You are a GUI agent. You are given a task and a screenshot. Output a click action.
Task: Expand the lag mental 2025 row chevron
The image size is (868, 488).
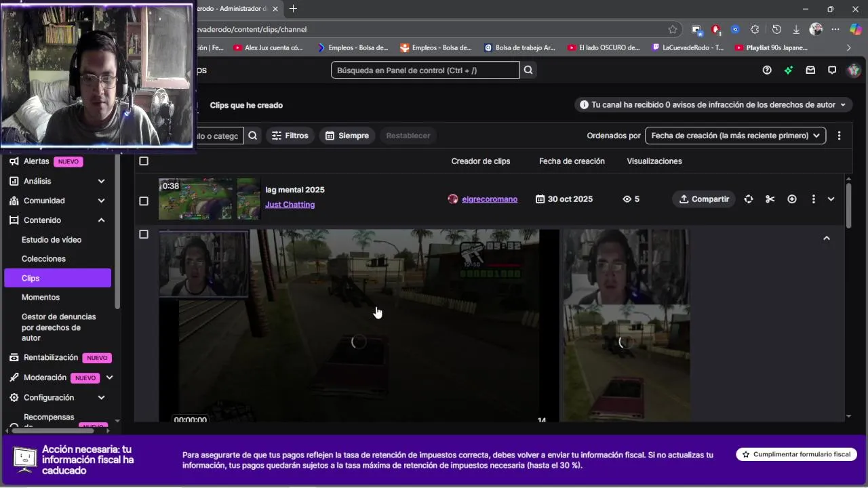point(831,199)
